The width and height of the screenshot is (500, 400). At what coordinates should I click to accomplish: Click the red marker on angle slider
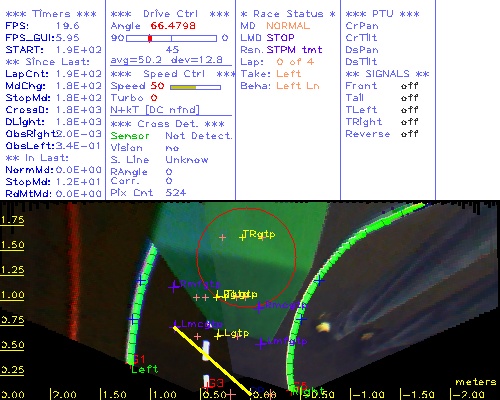(x=150, y=38)
